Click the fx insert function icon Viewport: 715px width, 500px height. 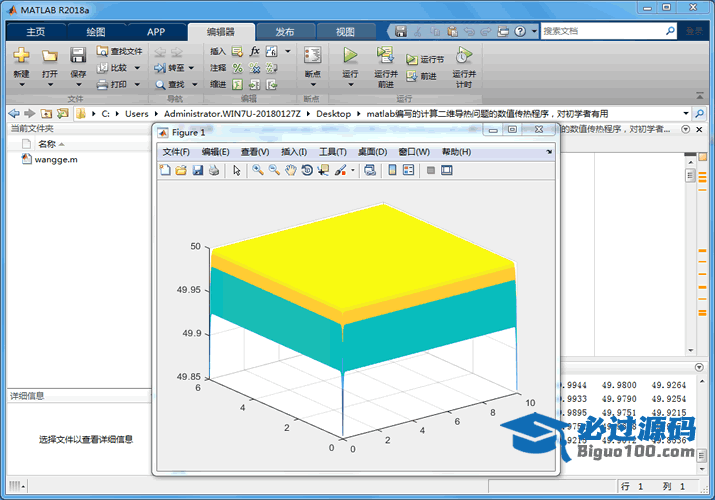click(254, 51)
